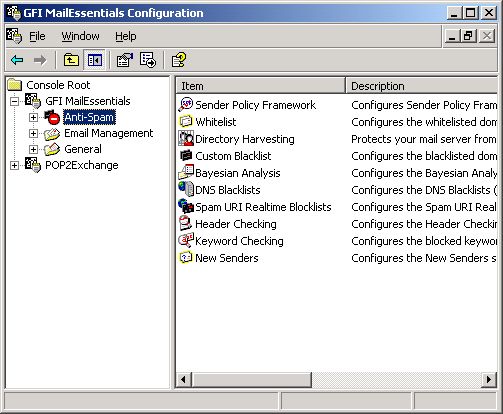Click the application icon in menu bar
The height and width of the screenshot is (414, 503).
coord(14,36)
